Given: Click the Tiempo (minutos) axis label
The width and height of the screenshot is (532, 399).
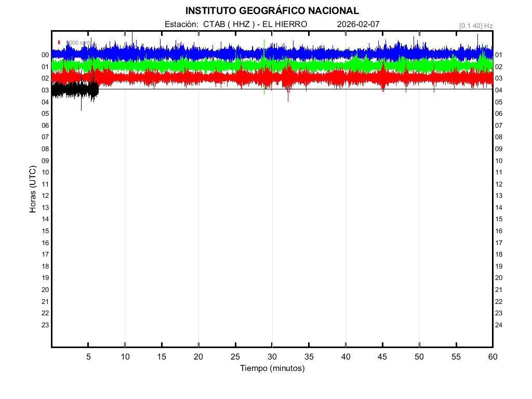Looking at the screenshot, I should [x=272, y=368].
